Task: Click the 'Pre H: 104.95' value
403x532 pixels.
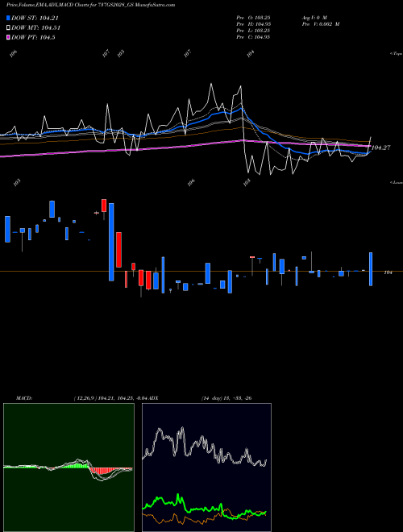Action: click(x=253, y=24)
